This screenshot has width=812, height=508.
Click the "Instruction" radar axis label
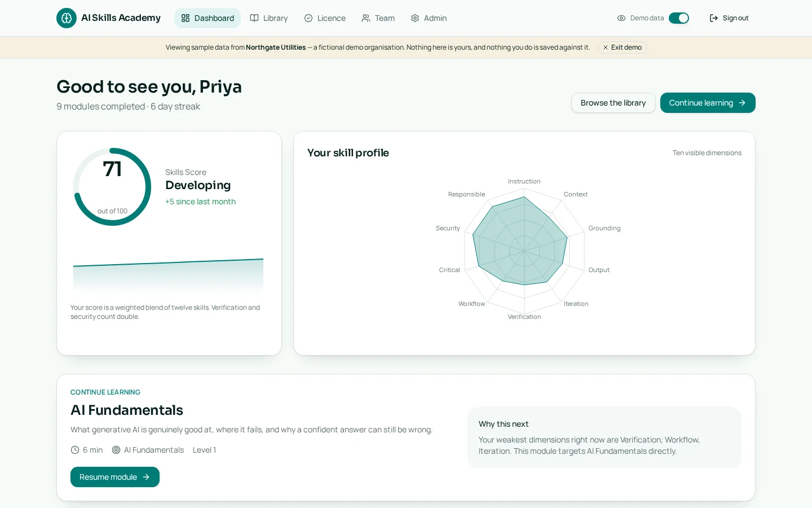524,181
